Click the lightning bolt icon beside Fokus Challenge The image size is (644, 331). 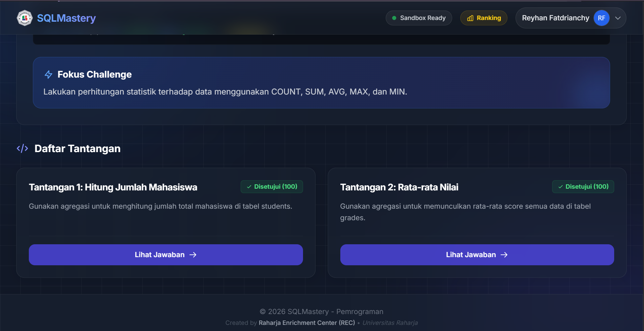click(48, 75)
